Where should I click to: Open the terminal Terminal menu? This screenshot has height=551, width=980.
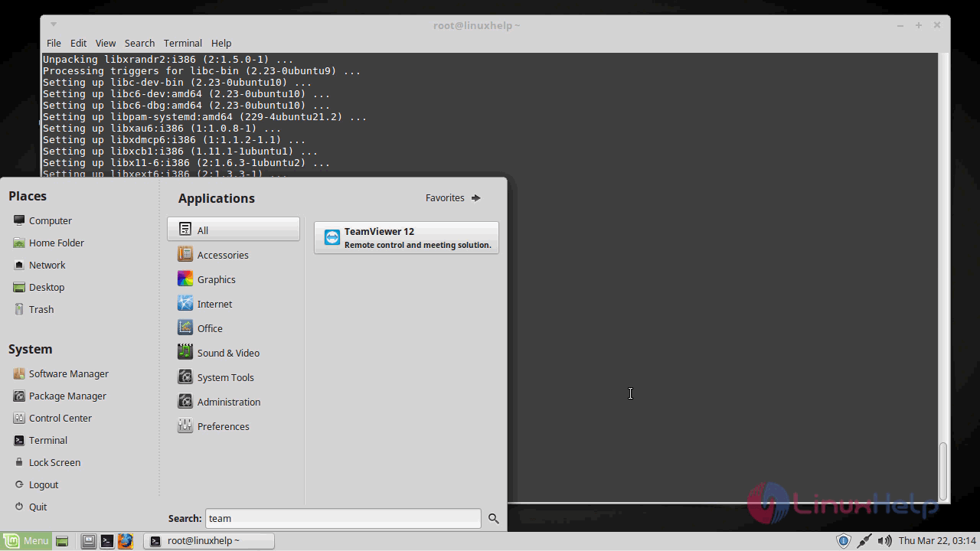(x=182, y=43)
